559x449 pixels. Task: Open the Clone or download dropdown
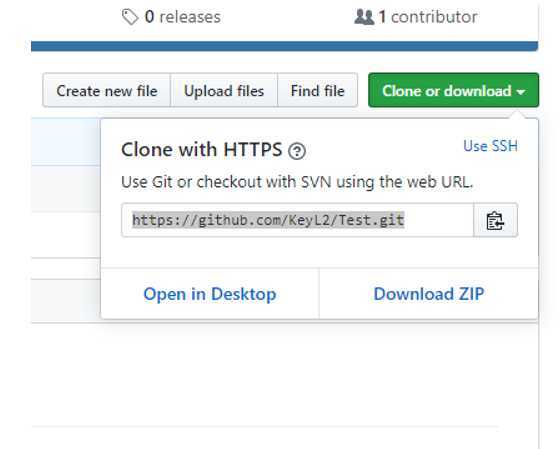[453, 90]
